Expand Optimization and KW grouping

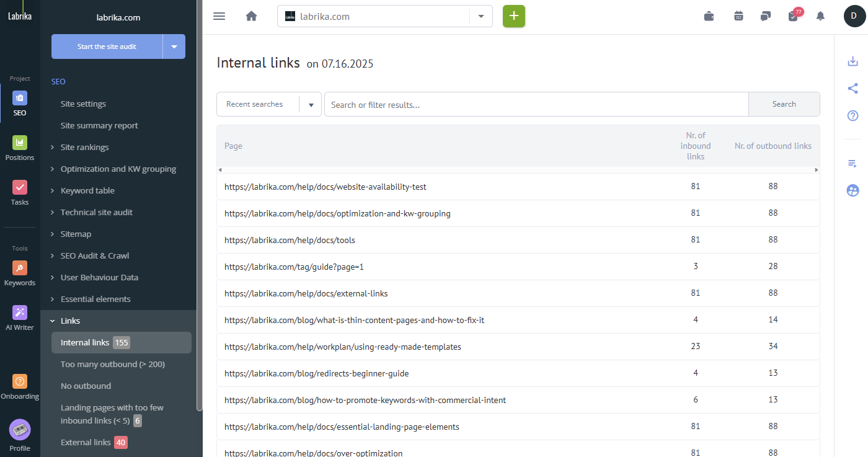[x=118, y=169]
